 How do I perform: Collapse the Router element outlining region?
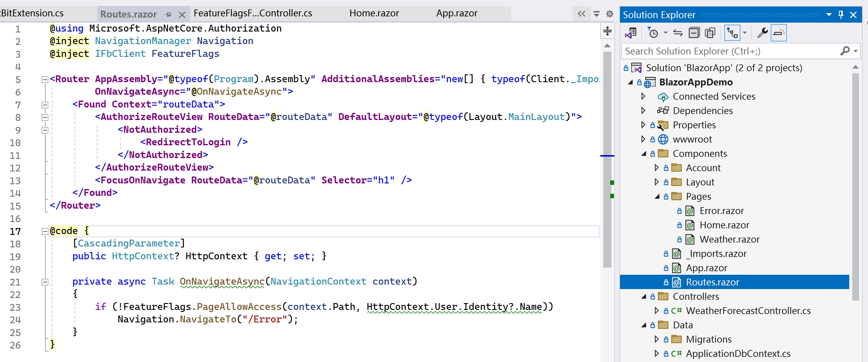[45, 79]
